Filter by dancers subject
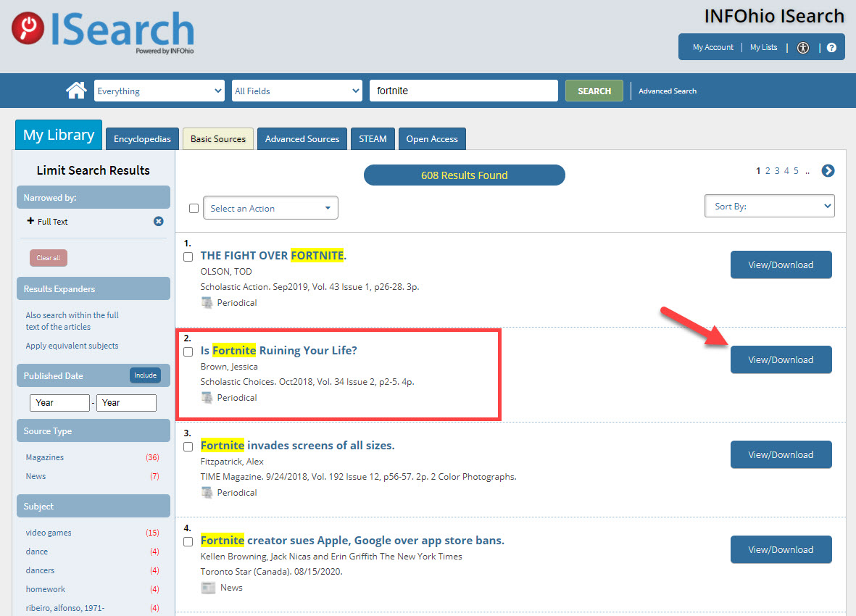This screenshot has height=616, width=856. (x=40, y=570)
